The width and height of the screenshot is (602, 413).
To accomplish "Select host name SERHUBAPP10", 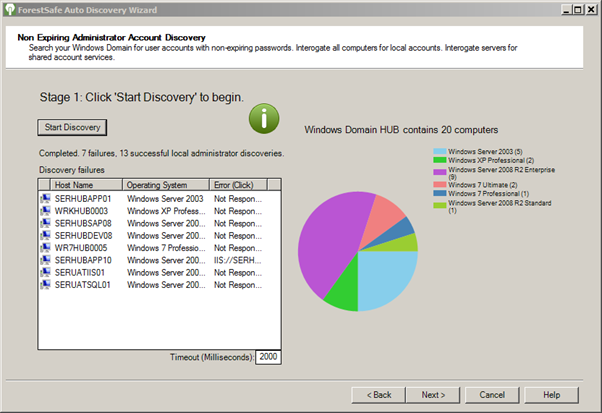I will coord(83,260).
